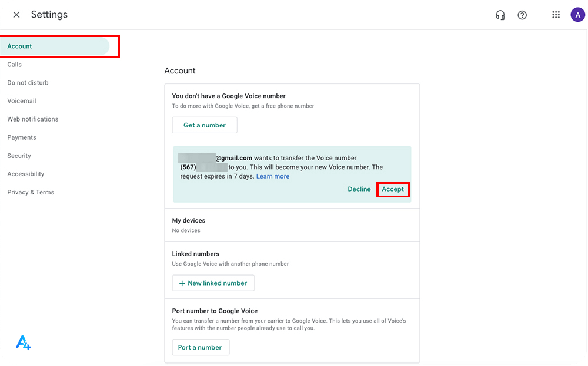The width and height of the screenshot is (588, 366).
Task: Open the headset support icon
Action: [500, 15]
